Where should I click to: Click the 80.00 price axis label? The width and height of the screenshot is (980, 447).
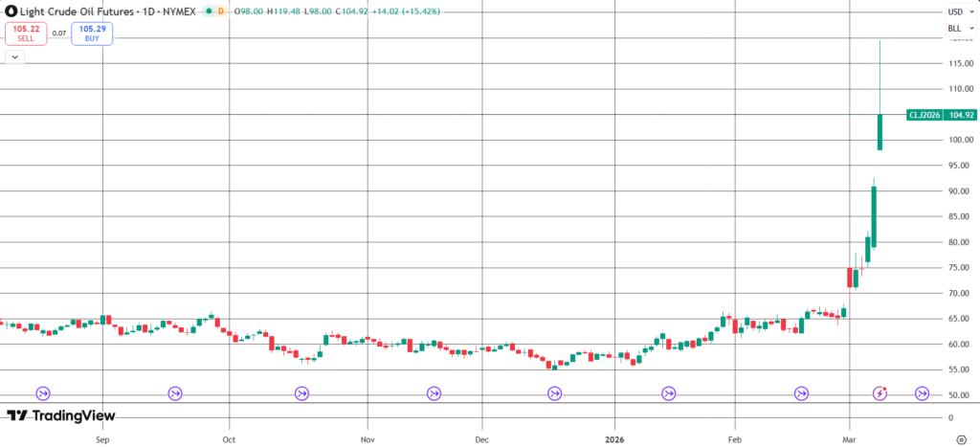pyautogui.click(x=961, y=242)
